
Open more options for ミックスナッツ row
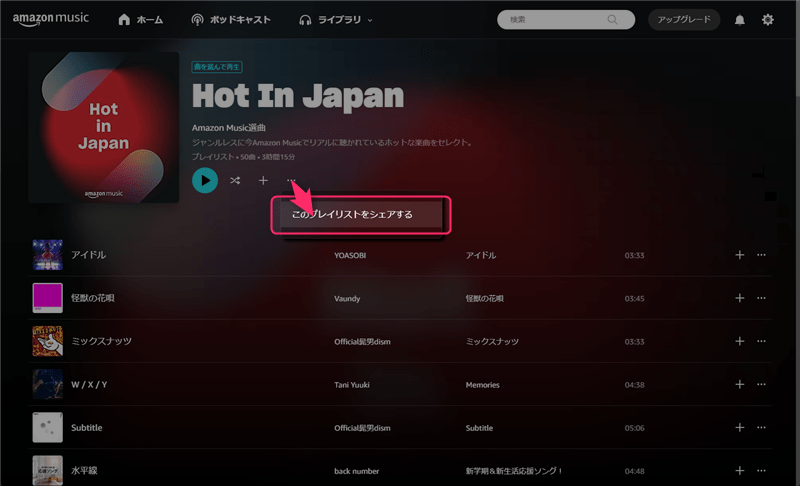[x=761, y=341]
